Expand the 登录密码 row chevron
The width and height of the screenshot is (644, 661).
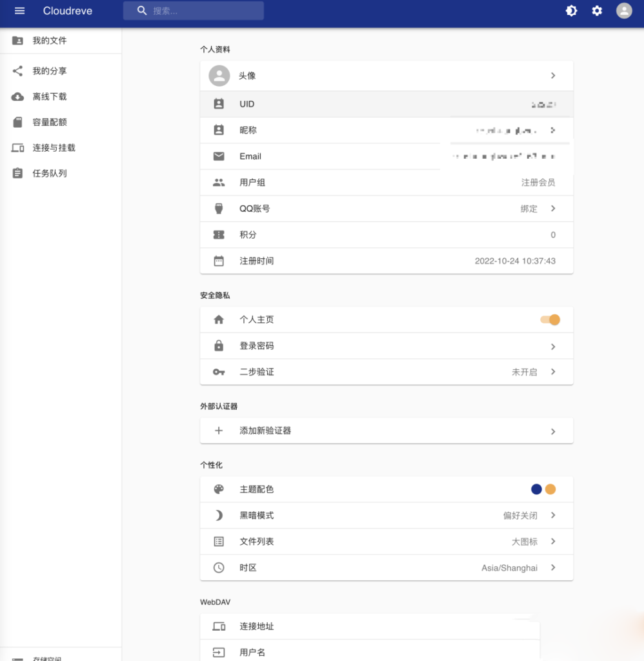pos(553,345)
